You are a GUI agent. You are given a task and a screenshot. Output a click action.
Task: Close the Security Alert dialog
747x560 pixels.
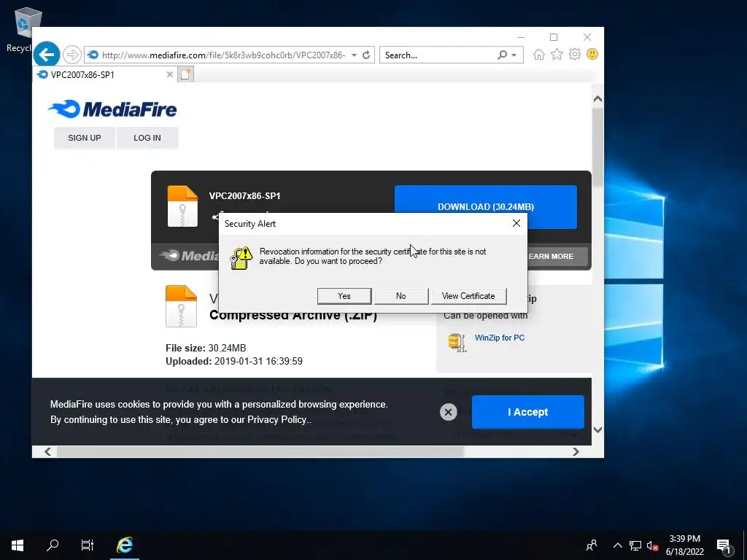516,223
